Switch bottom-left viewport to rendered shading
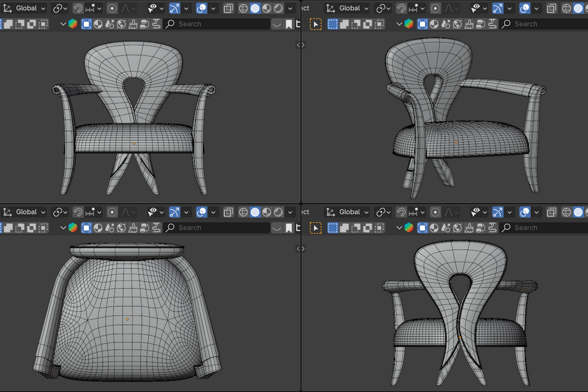 point(278,212)
